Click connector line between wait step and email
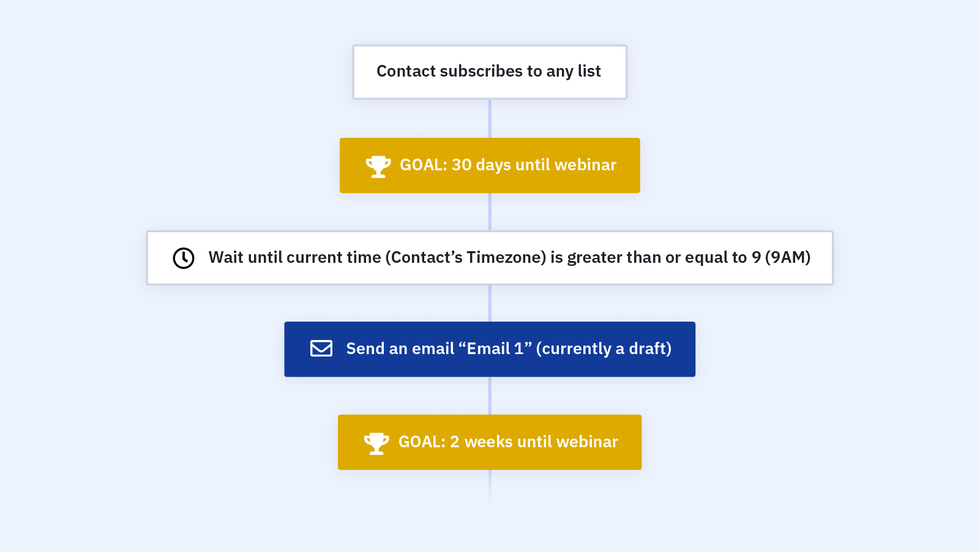 coord(490,303)
